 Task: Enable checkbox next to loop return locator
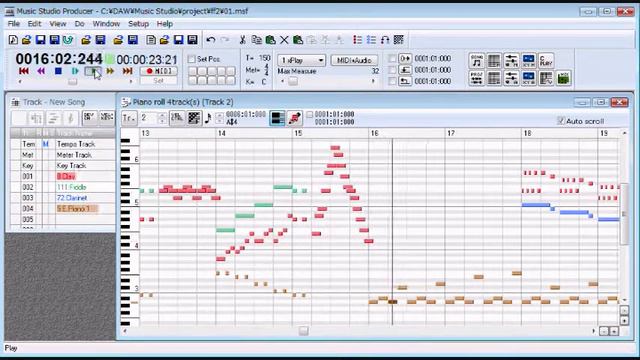click(x=392, y=81)
